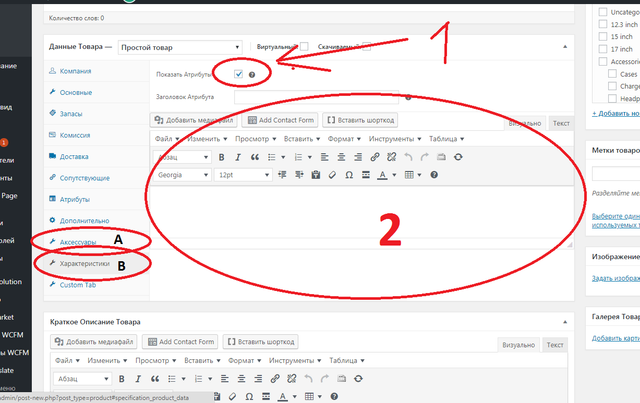Open the Запасы product data tab

(71, 114)
